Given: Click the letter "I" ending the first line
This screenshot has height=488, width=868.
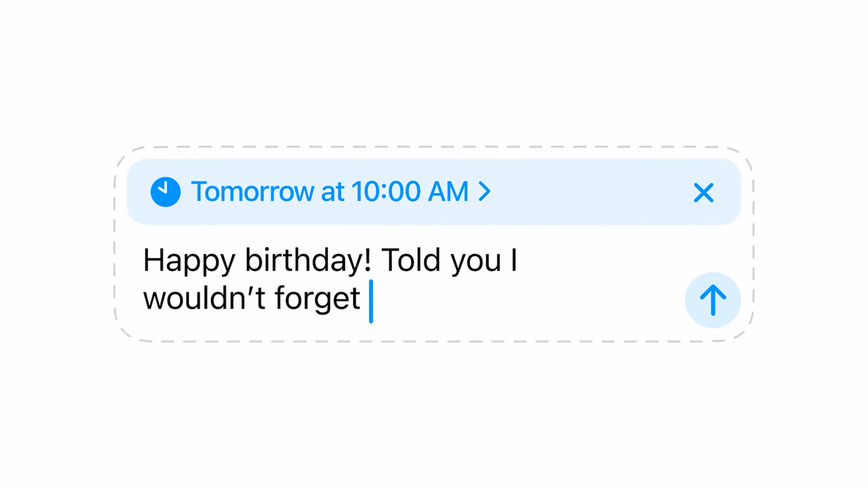Looking at the screenshot, I should (x=514, y=261).
